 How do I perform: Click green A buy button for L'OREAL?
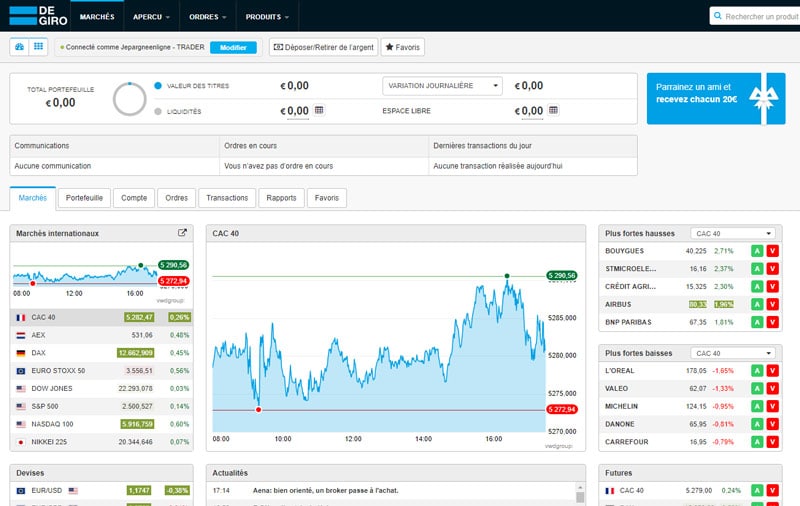click(757, 371)
